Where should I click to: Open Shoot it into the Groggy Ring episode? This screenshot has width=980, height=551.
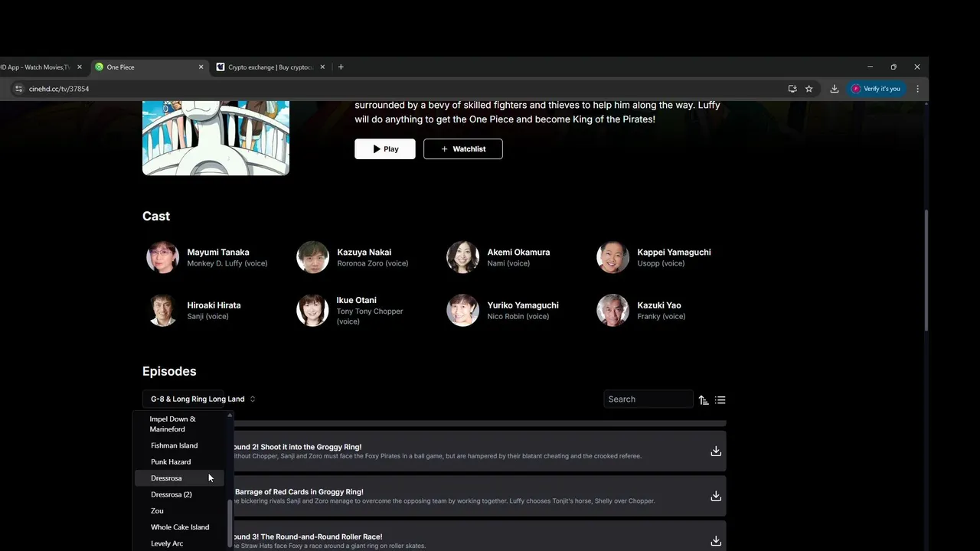(x=479, y=451)
